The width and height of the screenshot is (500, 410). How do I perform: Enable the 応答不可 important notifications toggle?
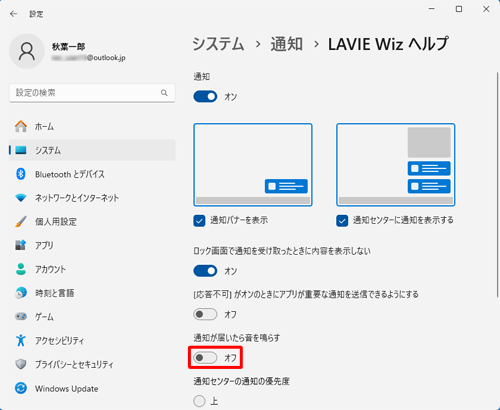point(205,314)
